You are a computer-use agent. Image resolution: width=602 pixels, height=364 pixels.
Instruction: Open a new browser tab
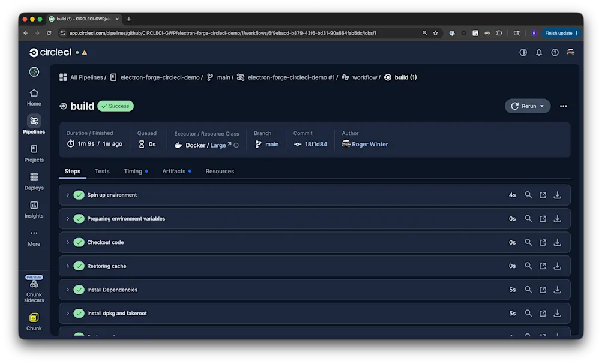coord(128,19)
